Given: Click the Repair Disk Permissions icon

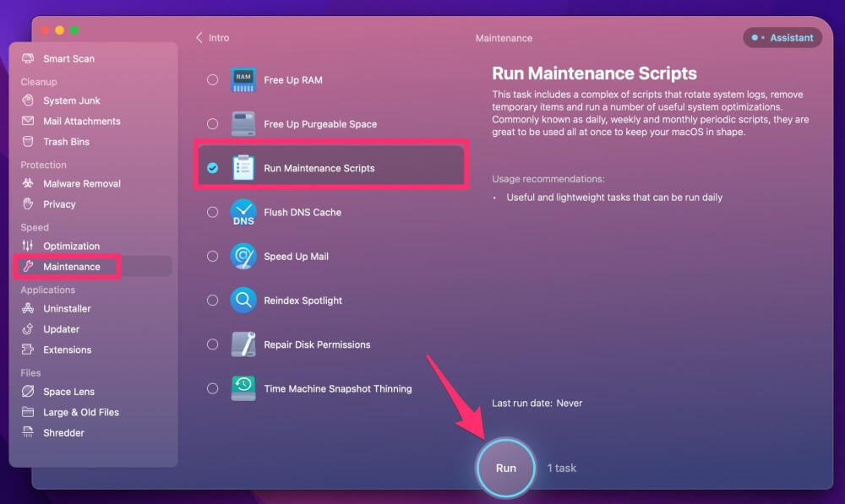Looking at the screenshot, I should point(243,344).
